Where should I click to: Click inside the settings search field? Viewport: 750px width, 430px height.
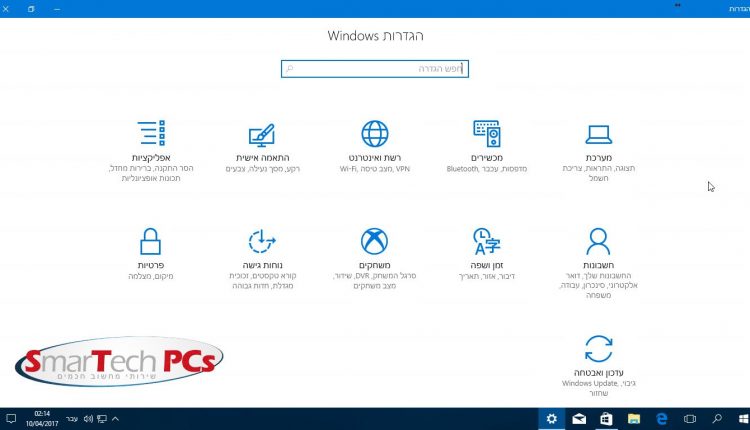point(375,69)
